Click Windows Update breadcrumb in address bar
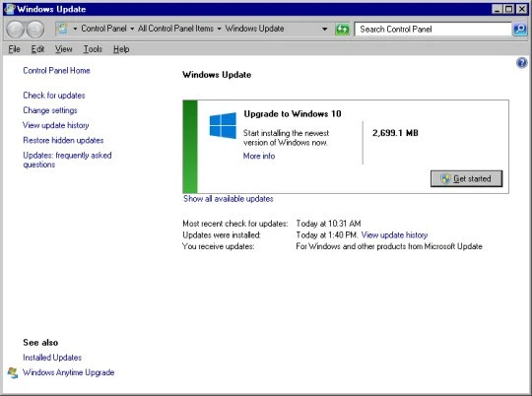The image size is (532, 396). tap(254, 29)
